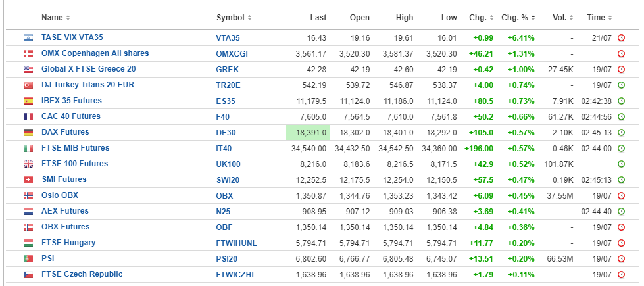This screenshot has width=644, height=286.
Task: Click the Last column header
Action: [318, 18]
